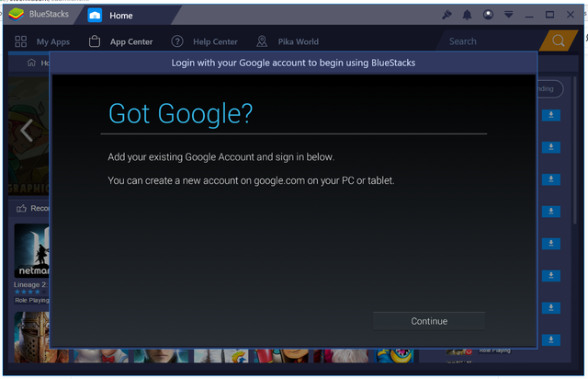Click the Pika World location pin icon

[262, 41]
